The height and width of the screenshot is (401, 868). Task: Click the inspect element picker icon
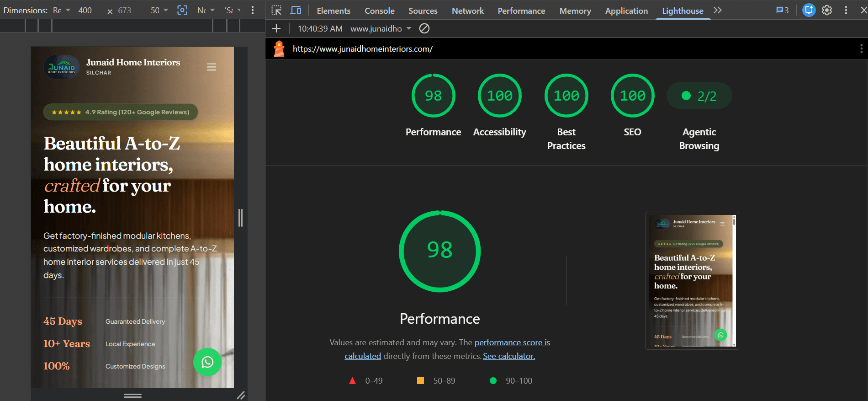tap(276, 10)
